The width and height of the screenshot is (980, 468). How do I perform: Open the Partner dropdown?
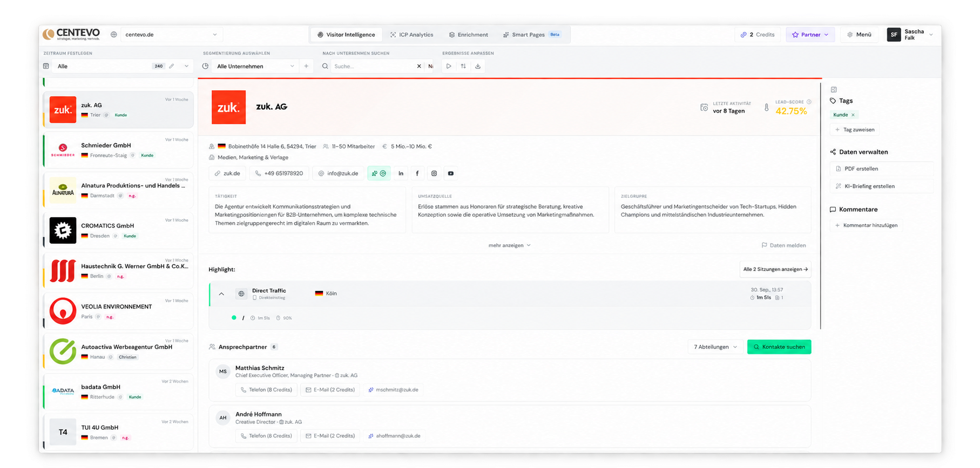(810, 35)
